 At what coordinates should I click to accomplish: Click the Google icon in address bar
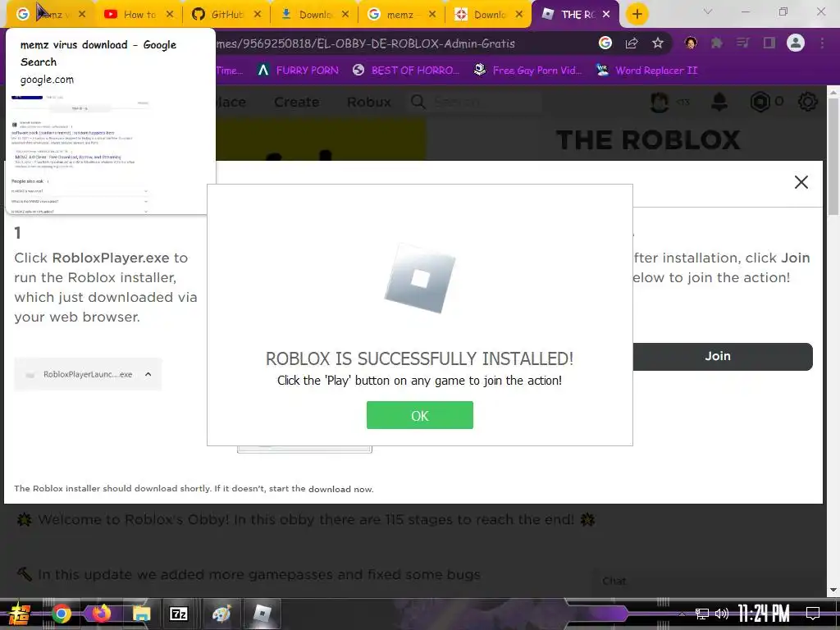click(x=605, y=43)
